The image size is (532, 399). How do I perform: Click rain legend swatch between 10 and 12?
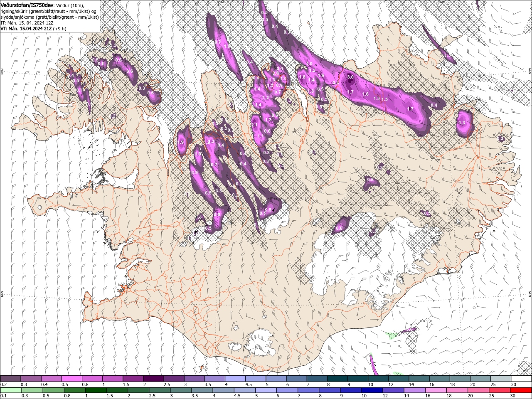tap(371, 390)
